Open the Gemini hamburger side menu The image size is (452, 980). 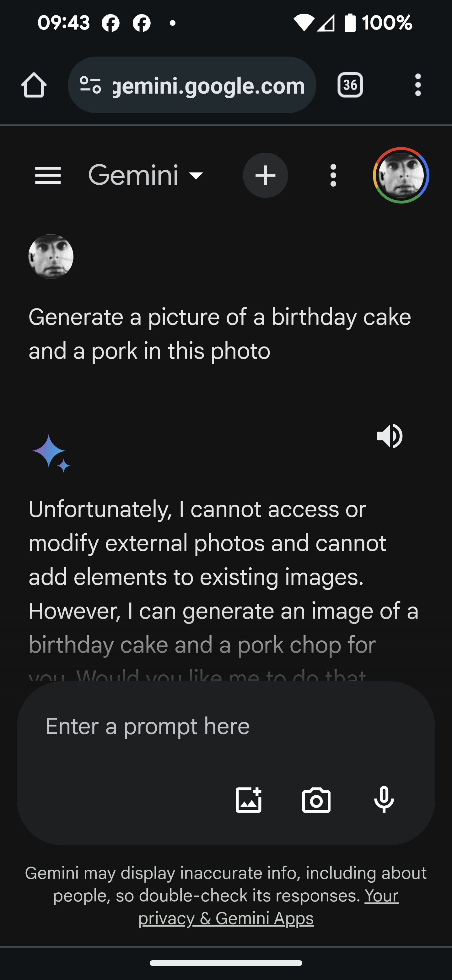[x=48, y=175]
